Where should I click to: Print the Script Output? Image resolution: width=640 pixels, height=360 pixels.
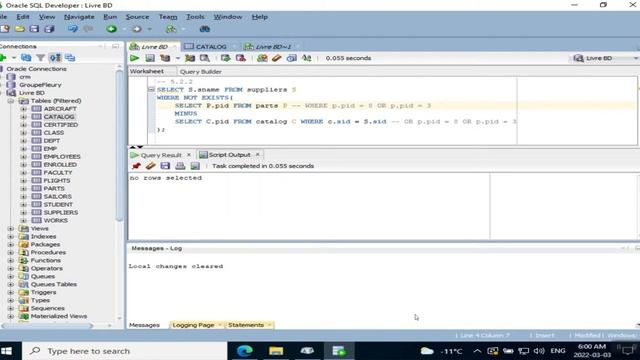coord(180,166)
